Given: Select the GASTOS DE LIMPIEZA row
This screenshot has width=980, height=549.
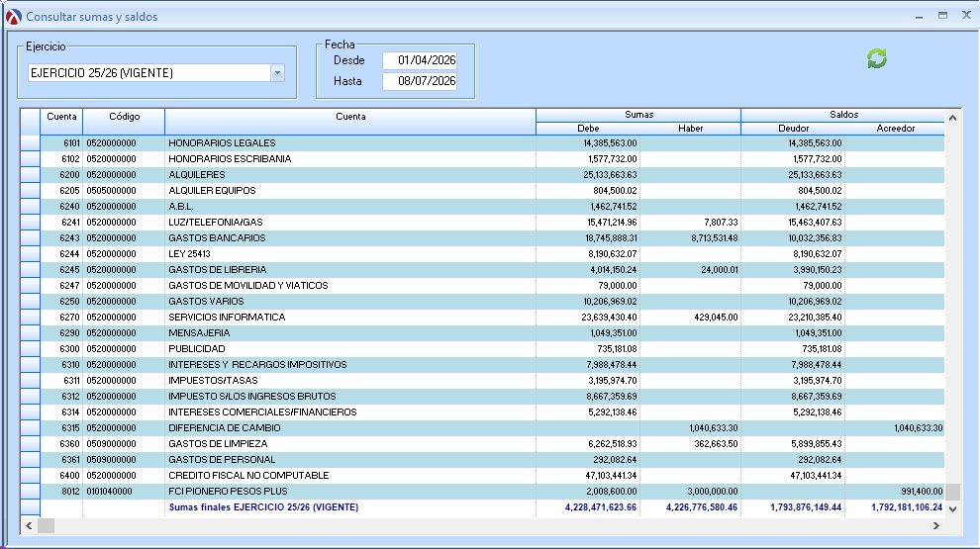Looking at the screenshot, I should tap(482, 444).
